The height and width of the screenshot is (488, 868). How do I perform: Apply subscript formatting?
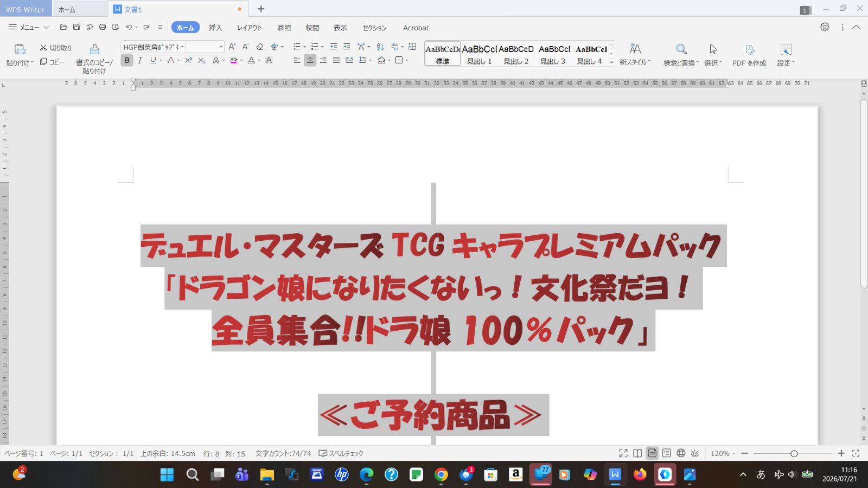pos(202,60)
